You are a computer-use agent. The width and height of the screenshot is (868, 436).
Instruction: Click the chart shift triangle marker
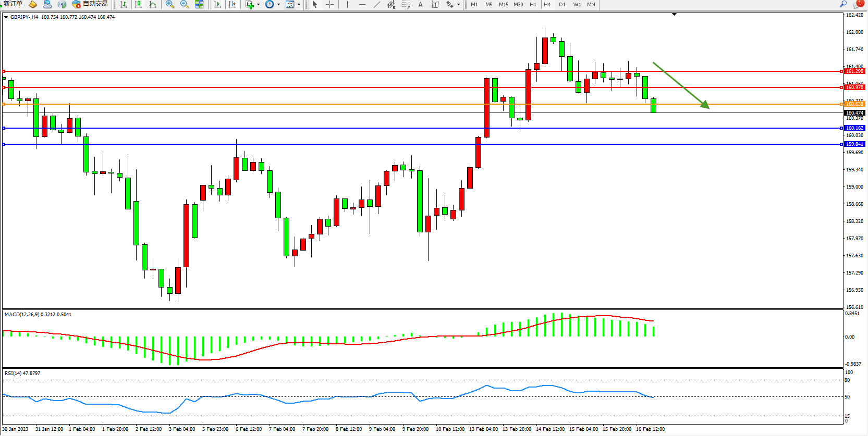point(674,15)
